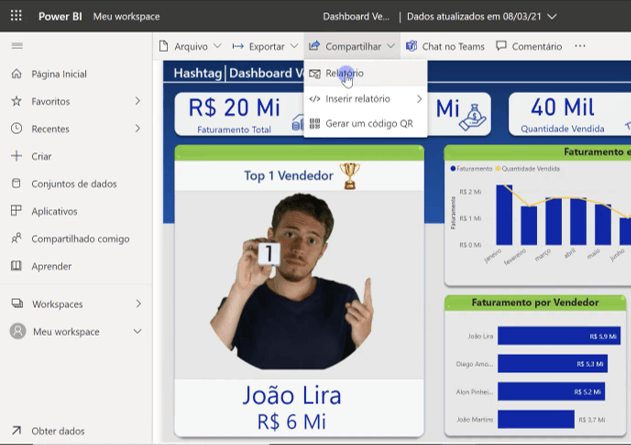Click the Faturamento legend blue dot
This screenshot has width=631, height=445.
[453, 169]
